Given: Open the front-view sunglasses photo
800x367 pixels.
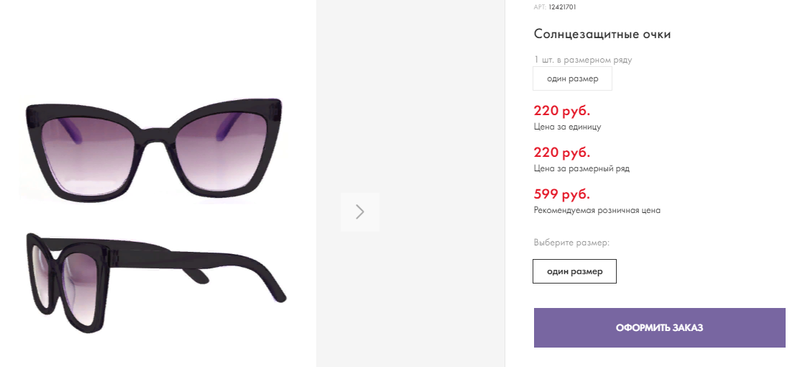Looking at the screenshot, I should click(155, 149).
